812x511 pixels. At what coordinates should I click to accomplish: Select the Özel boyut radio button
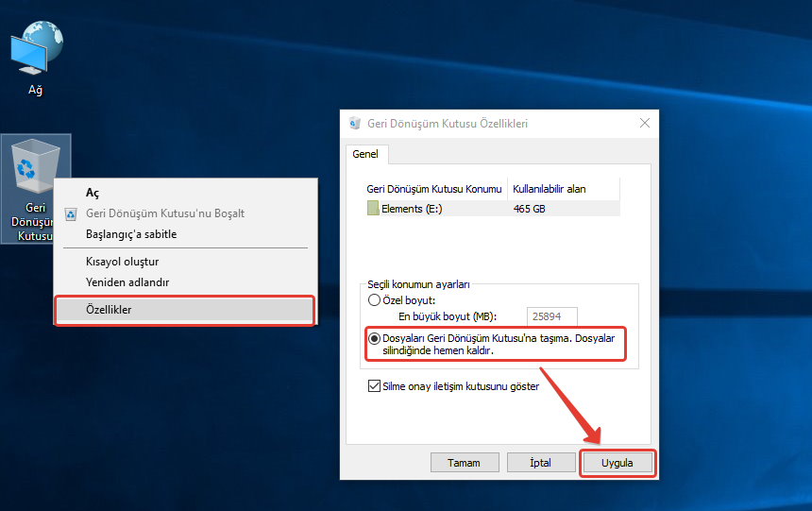375,299
